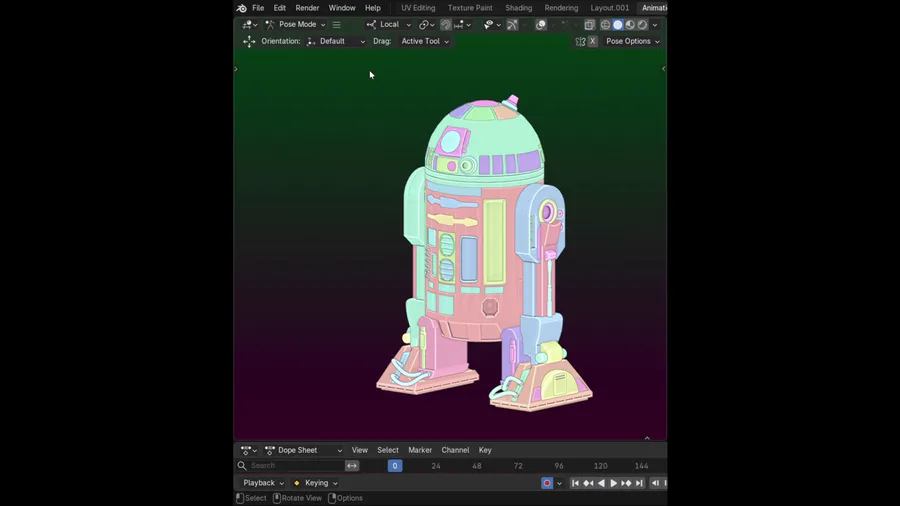Play the animation forward
Viewport: 900px width, 506px height.
coord(614,483)
